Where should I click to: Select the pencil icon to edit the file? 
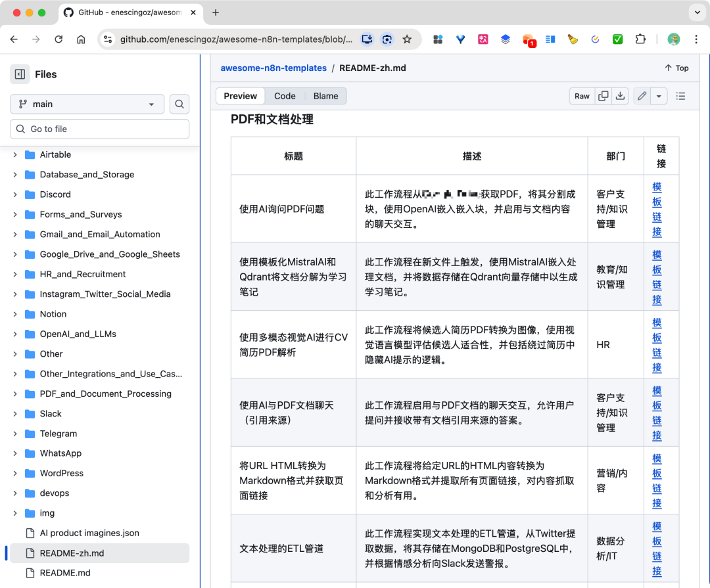642,96
